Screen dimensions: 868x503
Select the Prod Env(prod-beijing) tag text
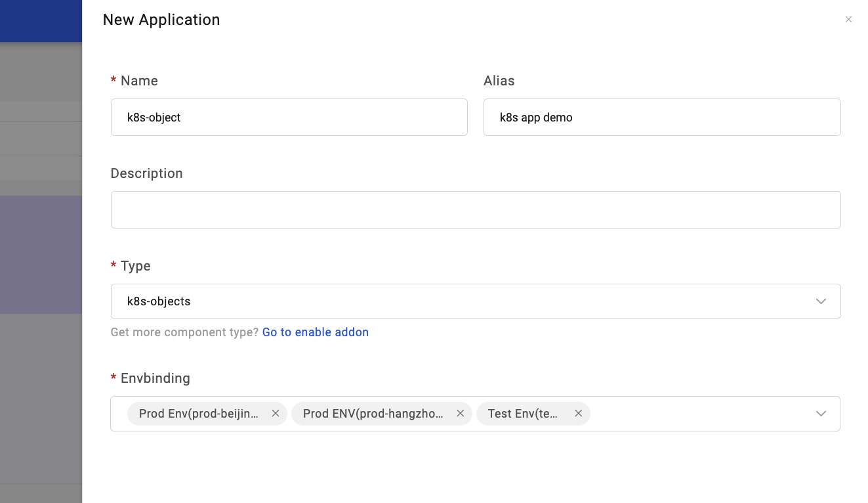tap(199, 414)
